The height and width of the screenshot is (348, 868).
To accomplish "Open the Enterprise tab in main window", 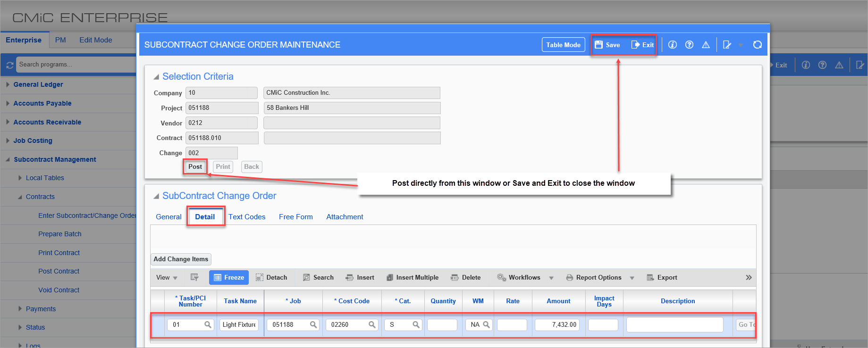I will 24,40.
